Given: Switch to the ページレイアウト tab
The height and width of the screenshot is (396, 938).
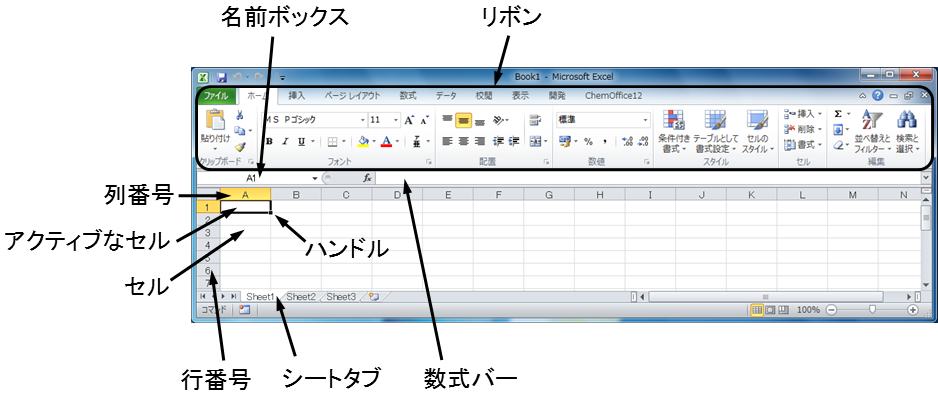Looking at the screenshot, I should click(x=352, y=95).
